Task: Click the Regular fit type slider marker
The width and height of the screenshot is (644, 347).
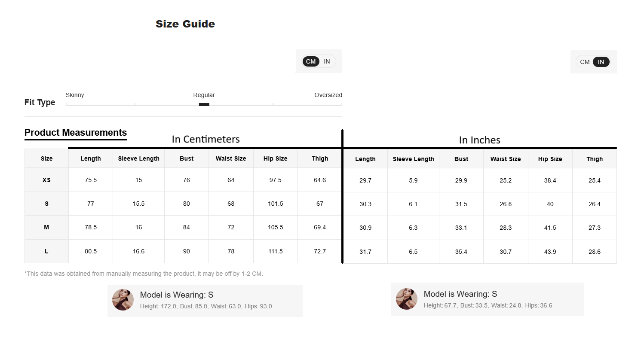Action: coord(204,104)
